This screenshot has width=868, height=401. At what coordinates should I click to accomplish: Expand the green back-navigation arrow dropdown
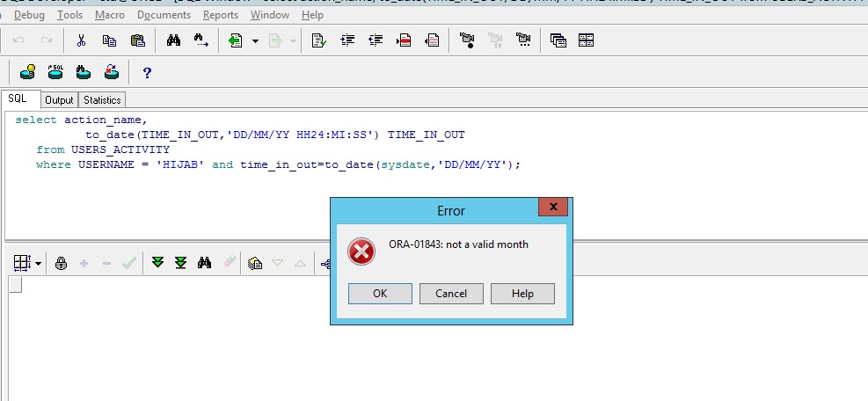click(x=255, y=41)
